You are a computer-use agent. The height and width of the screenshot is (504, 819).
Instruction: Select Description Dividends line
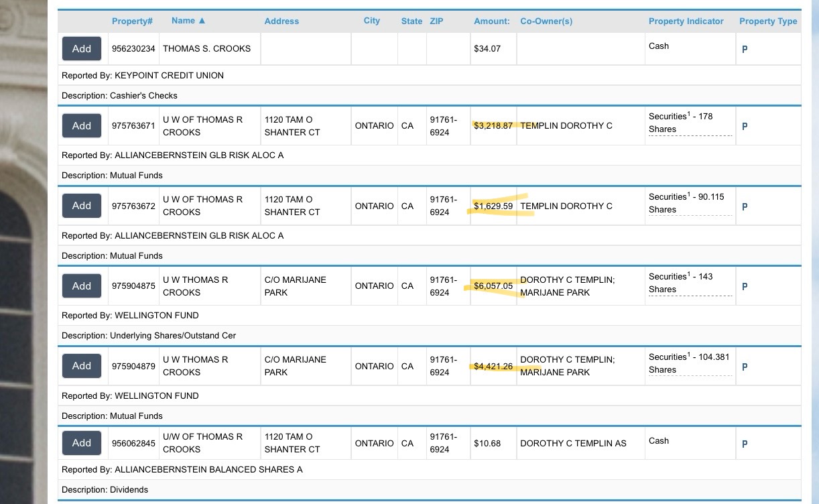pos(105,490)
